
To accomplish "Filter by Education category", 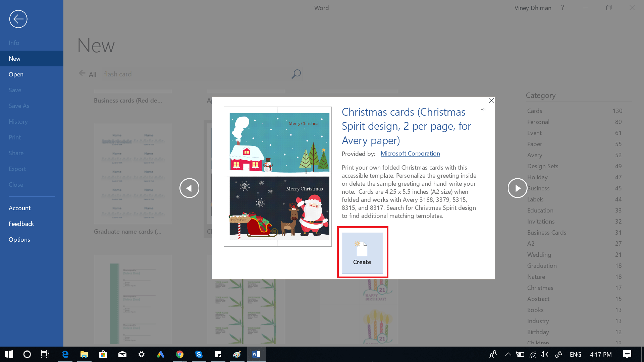I will click(x=575, y=210).
